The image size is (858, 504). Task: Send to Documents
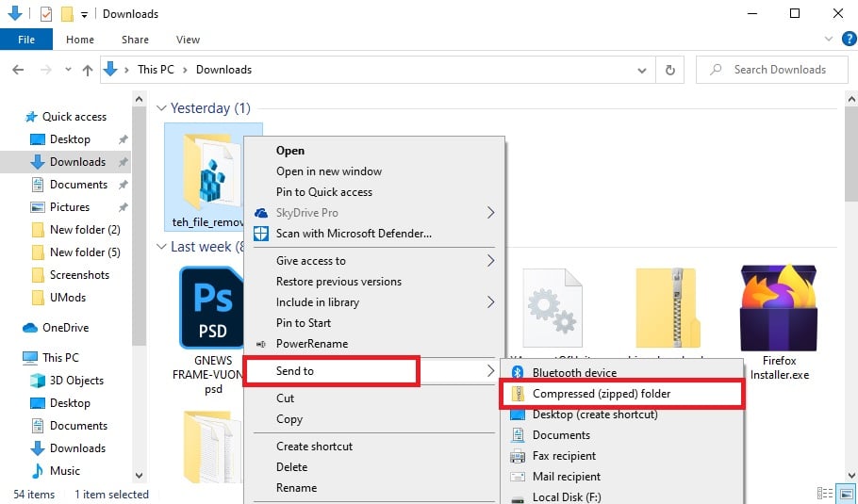[561, 435]
